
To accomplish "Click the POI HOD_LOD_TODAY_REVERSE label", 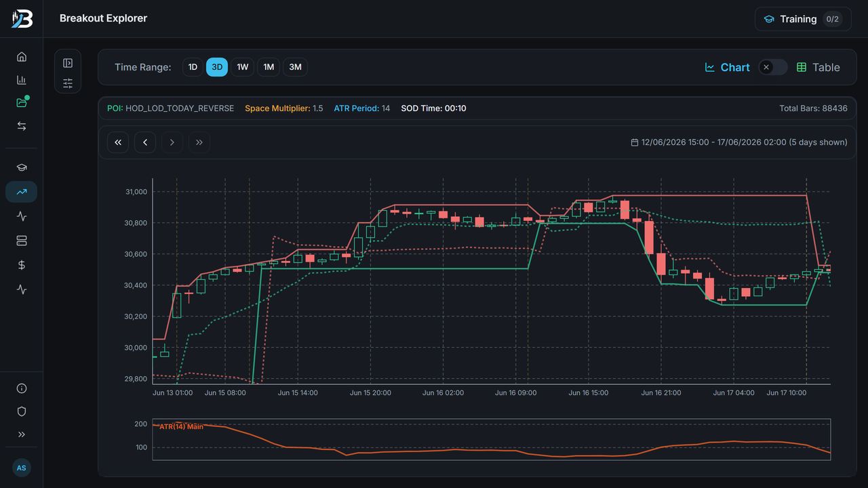I will point(171,108).
